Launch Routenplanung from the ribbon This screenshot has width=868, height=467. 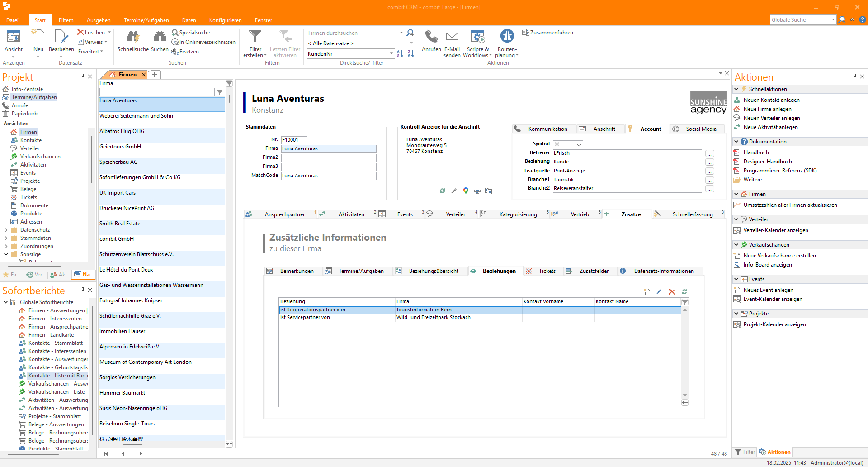pyautogui.click(x=507, y=37)
